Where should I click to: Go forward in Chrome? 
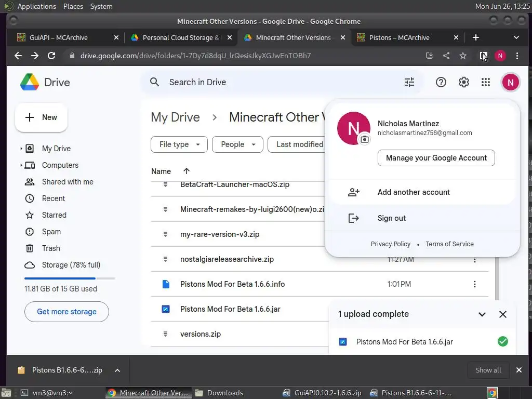point(35,56)
